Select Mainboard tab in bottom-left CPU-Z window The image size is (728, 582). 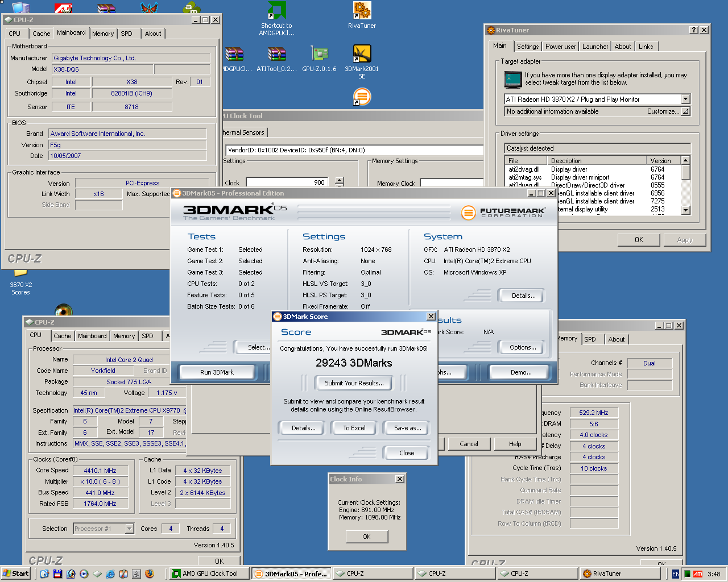point(92,336)
